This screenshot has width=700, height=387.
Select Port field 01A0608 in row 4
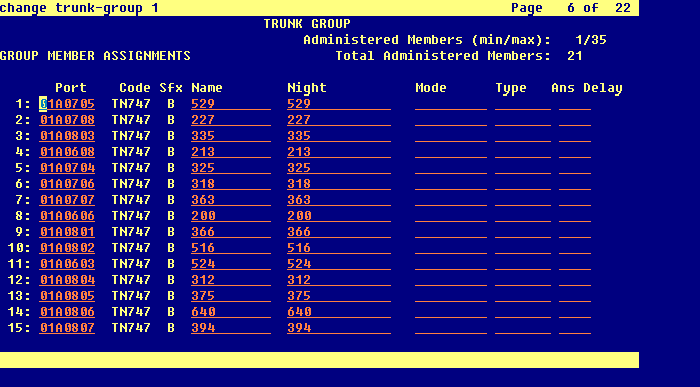(67, 152)
